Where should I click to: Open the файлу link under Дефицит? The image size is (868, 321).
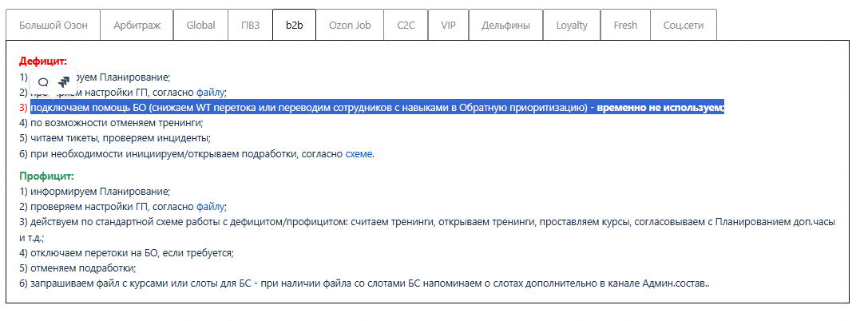pos(211,93)
